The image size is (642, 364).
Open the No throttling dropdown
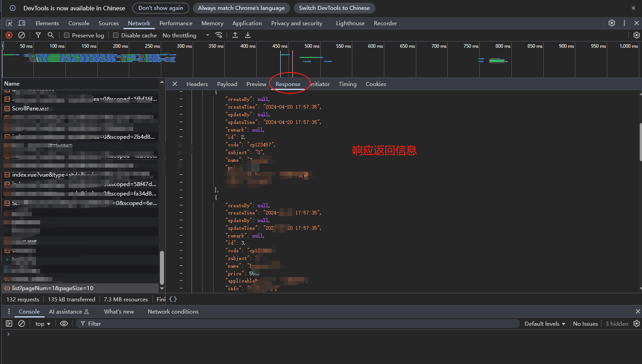pos(186,35)
